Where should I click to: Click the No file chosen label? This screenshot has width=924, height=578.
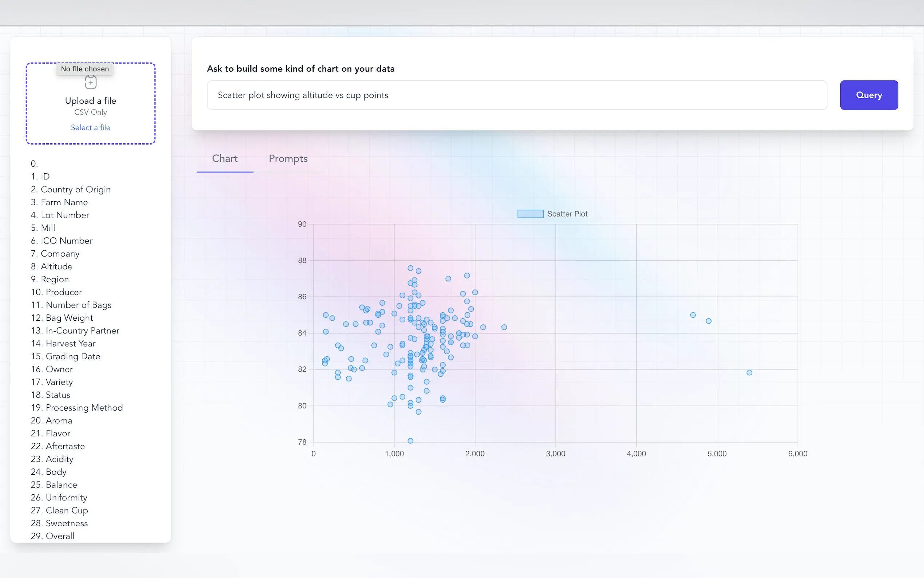click(85, 69)
